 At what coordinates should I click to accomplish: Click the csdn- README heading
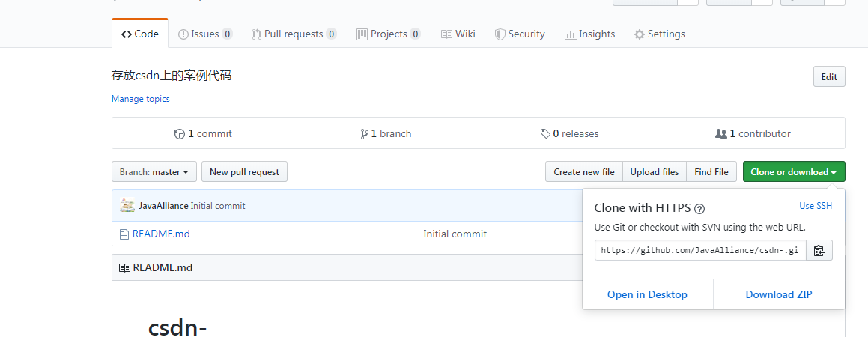[177, 327]
